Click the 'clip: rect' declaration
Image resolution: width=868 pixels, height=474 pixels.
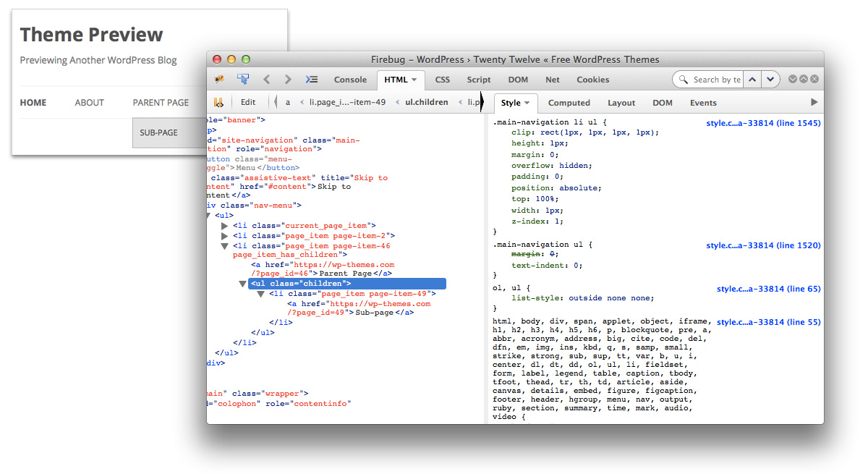tap(585, 133)
